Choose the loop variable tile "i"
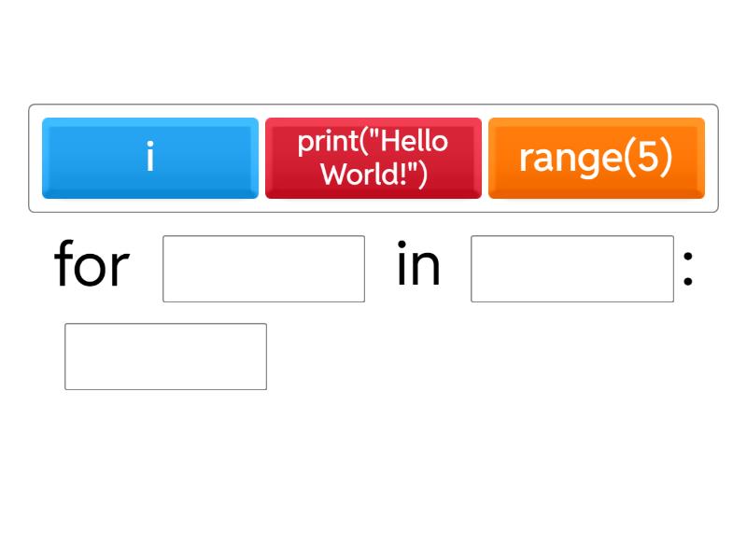747x560 pixels. point(149,158)
